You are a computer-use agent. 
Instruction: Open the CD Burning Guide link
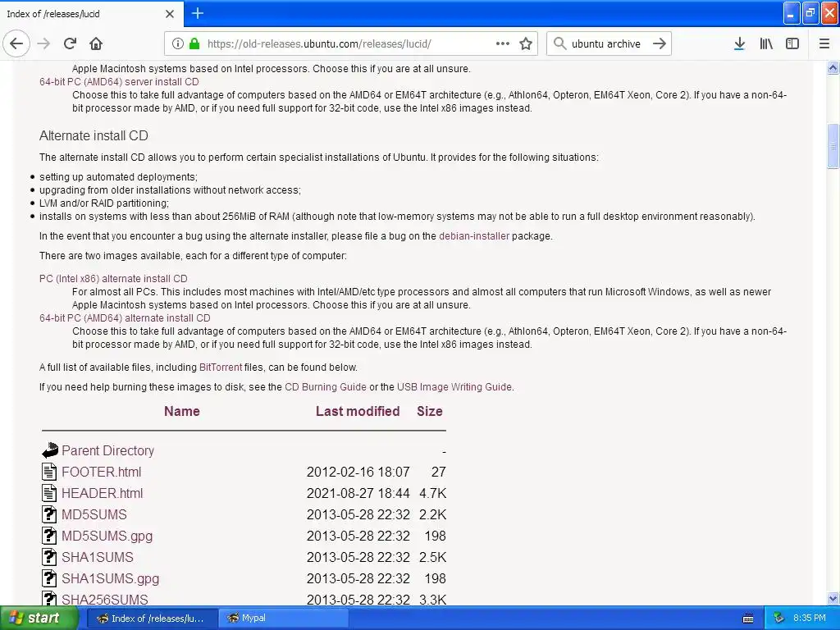tap(325, 387)
